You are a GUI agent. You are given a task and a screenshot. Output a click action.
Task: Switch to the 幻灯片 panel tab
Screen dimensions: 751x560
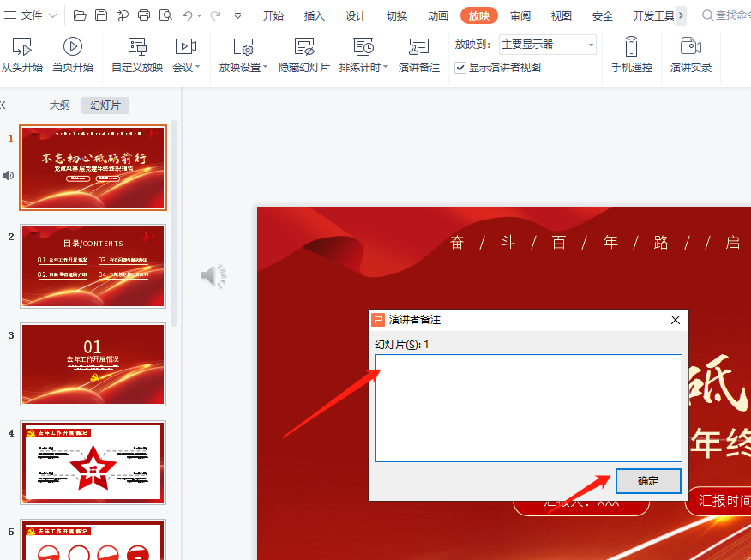[x=105, y=105]
